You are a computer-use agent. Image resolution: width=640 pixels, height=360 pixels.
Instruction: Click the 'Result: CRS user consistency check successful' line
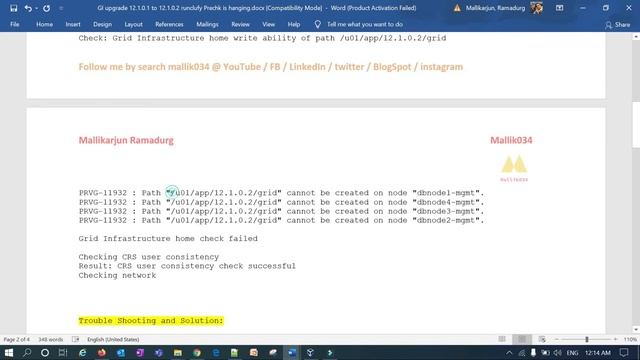[x=187, y=266]
